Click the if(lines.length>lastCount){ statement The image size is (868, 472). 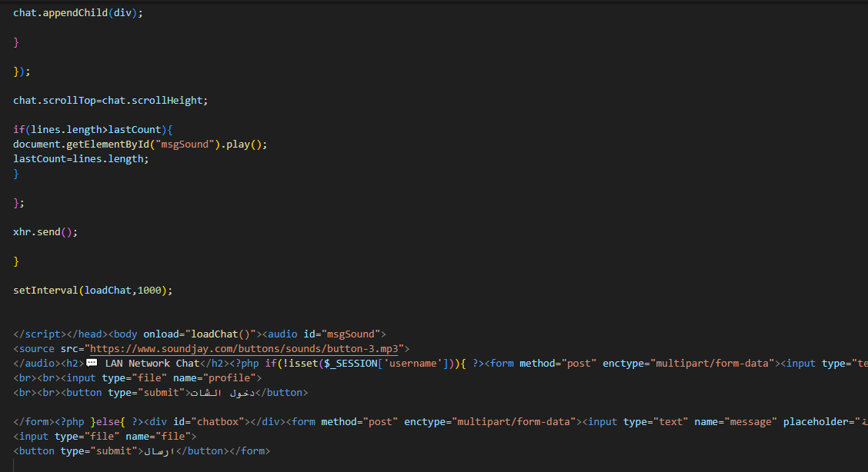coord(93,129)
